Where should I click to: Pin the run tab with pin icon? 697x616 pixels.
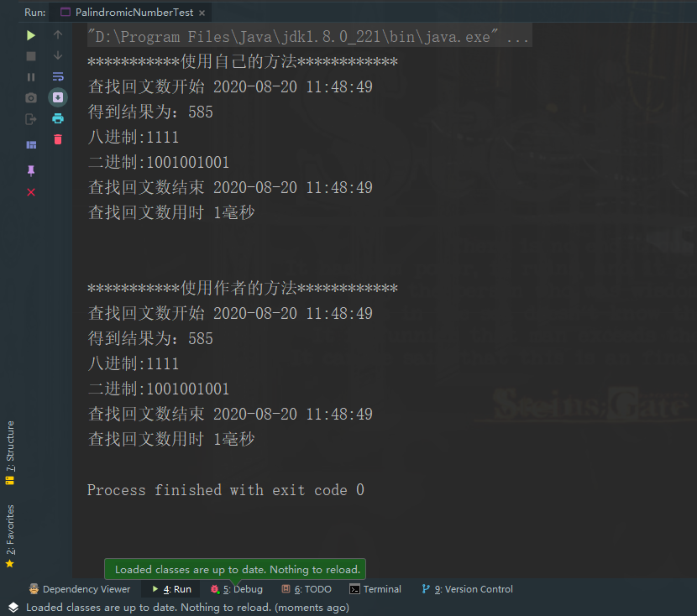click(31, 170)
